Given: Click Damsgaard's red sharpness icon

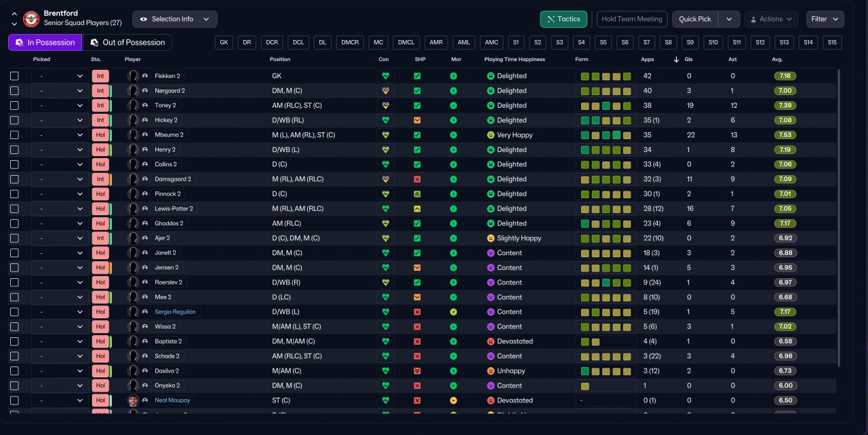Looking at the screenshot, I should 417,179.
